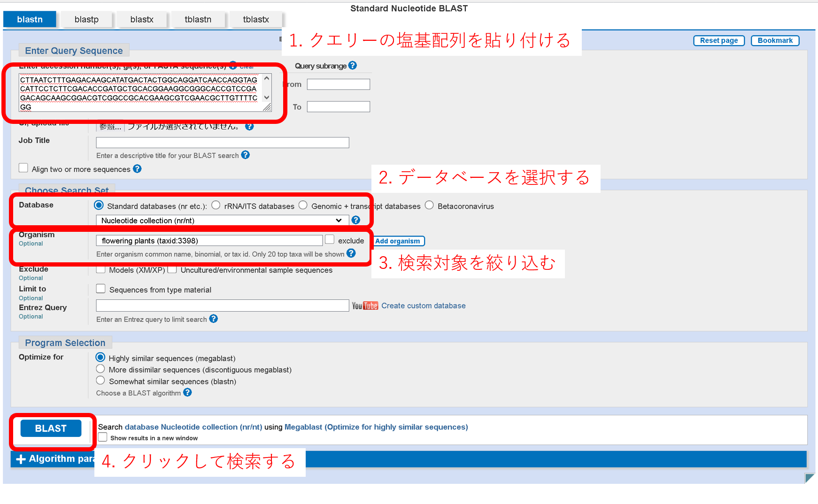Open help icon beside BLAST job title hint

pyautogui.click(x=246, y=155)
